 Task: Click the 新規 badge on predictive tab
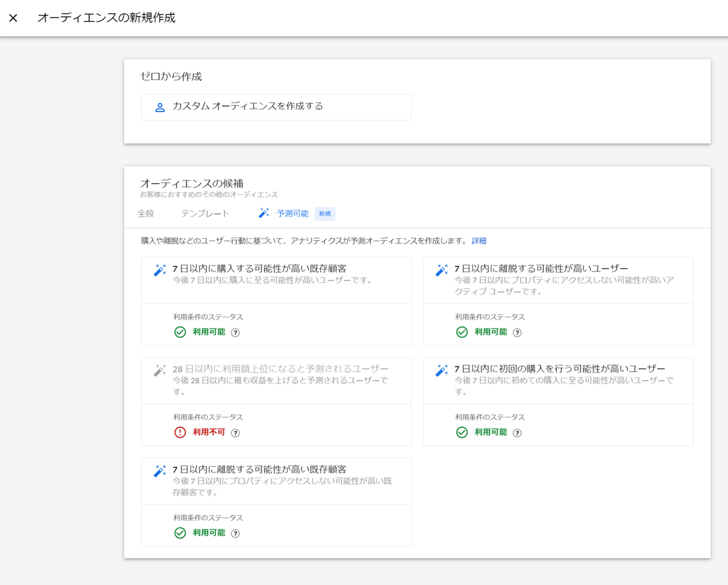coord(325,214)
